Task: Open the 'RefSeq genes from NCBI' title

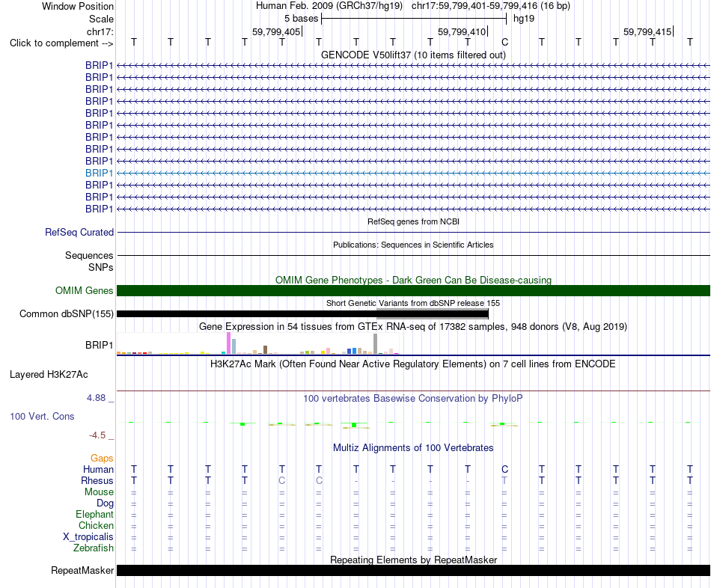Action: pos(413,221)
